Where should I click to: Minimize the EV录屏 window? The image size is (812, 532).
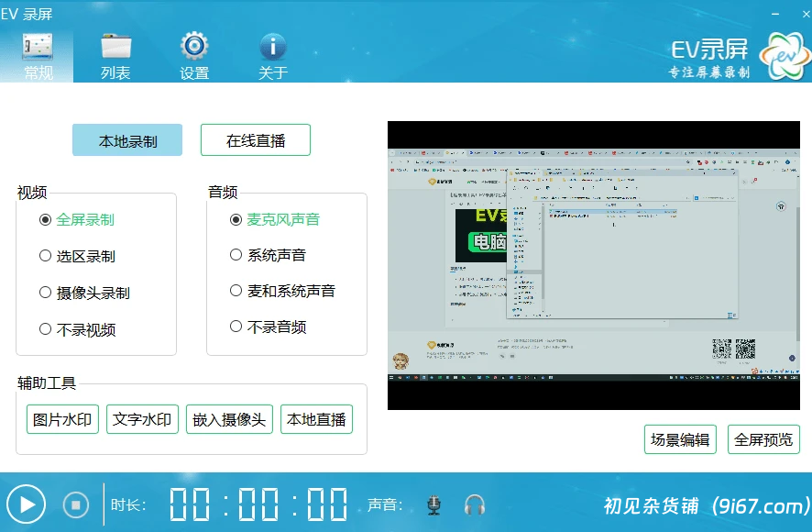point(775,14)
